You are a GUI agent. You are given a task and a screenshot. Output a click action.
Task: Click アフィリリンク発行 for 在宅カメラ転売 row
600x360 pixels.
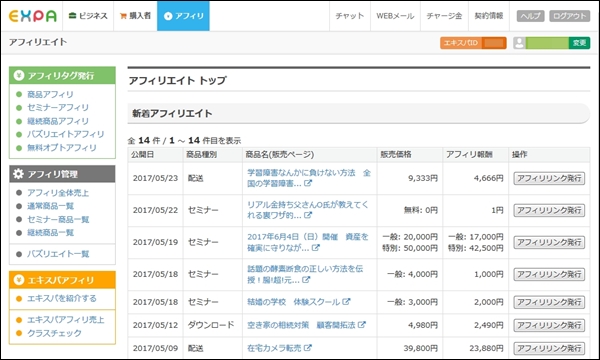pos(549,349)
